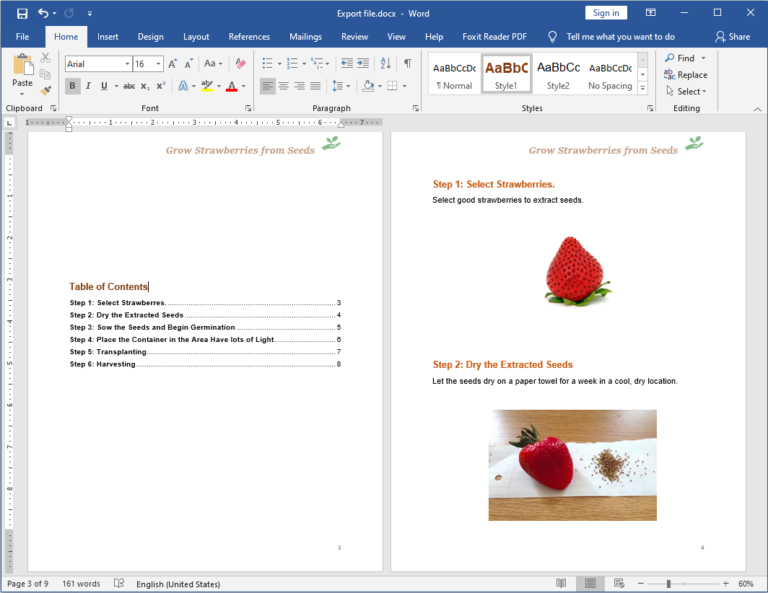Apply the Style2 style
This screenshot has height=593, width=768.
tap(558, 74)
